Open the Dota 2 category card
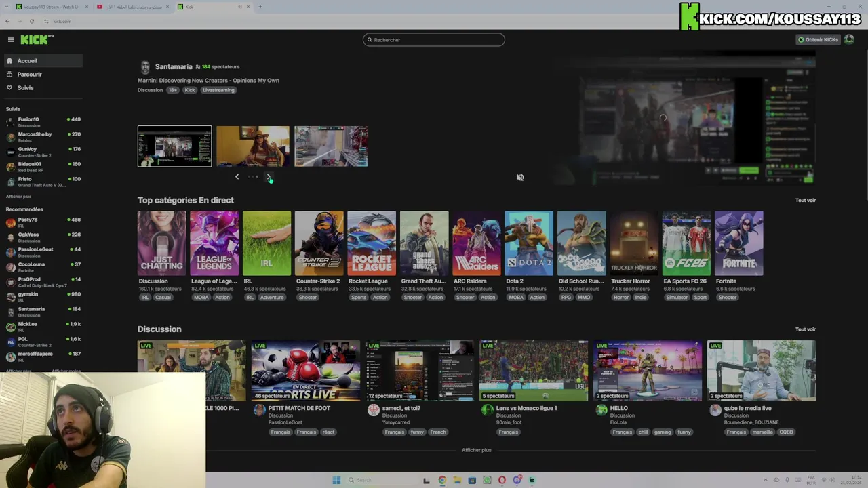The height and width of the screenshot is (488, 868). pos(529,243)
